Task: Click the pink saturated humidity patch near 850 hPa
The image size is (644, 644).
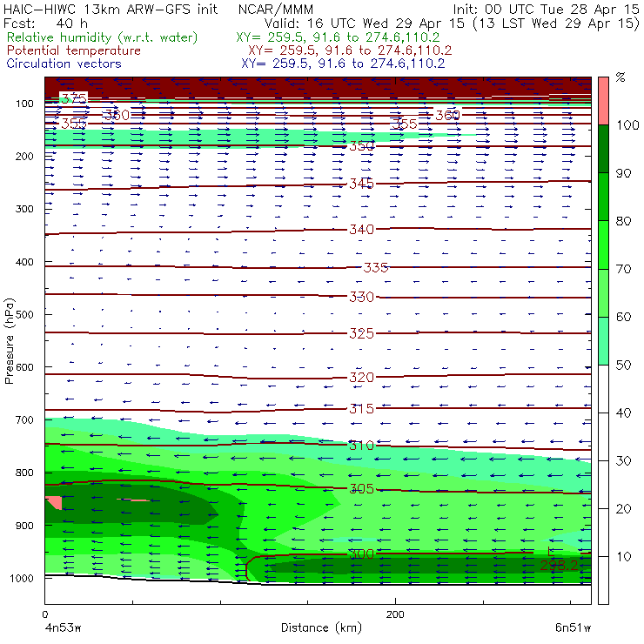Action: 54,503
